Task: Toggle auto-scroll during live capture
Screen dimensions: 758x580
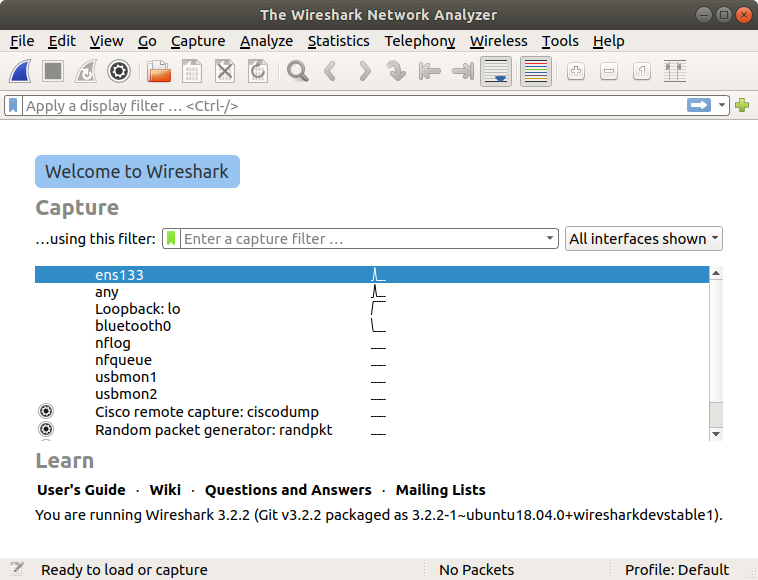Action: point(496,72)
